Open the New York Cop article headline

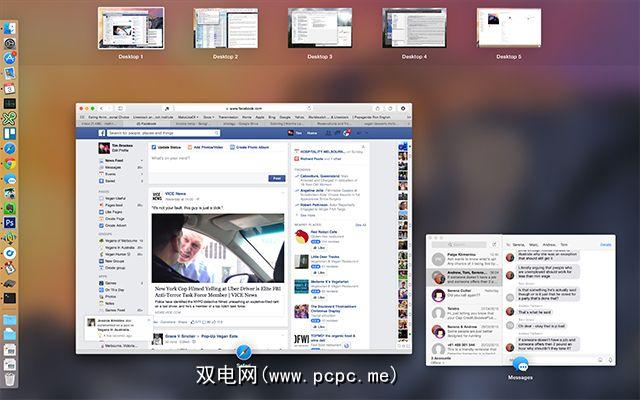218,291
